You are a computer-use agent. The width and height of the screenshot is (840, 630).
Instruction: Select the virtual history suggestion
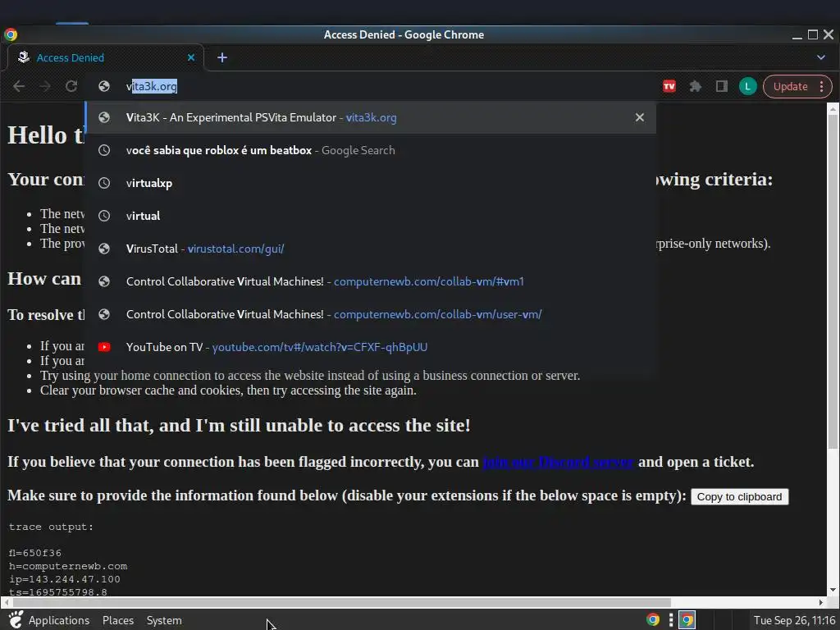coord(370,216)
